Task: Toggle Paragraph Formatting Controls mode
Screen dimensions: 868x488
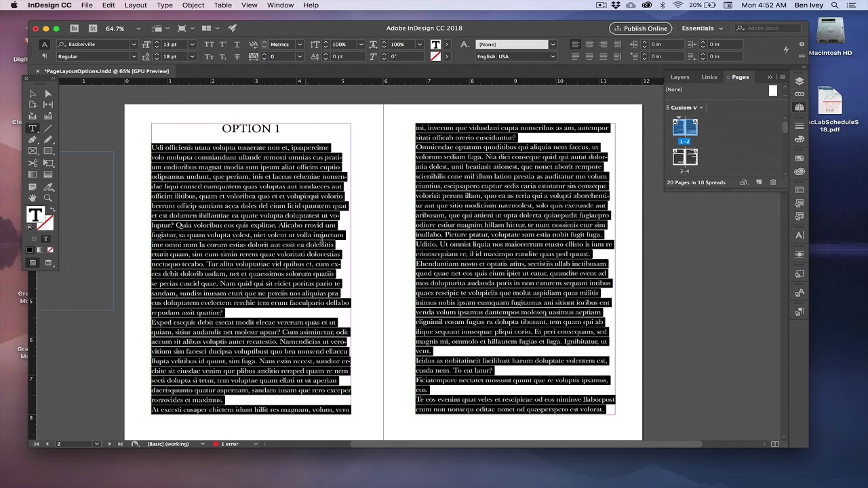Action: pyautogui.click(x=45, y=56)
